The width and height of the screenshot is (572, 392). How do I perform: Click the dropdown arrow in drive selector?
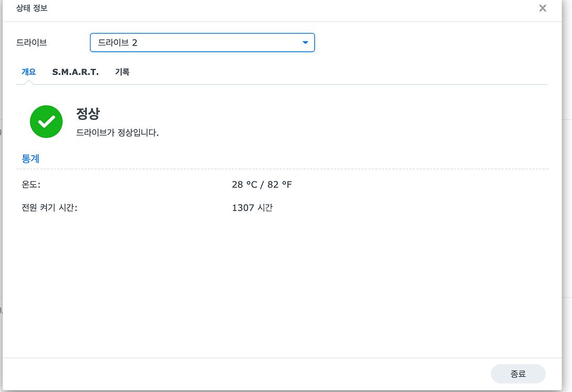(x=305, y=43)
